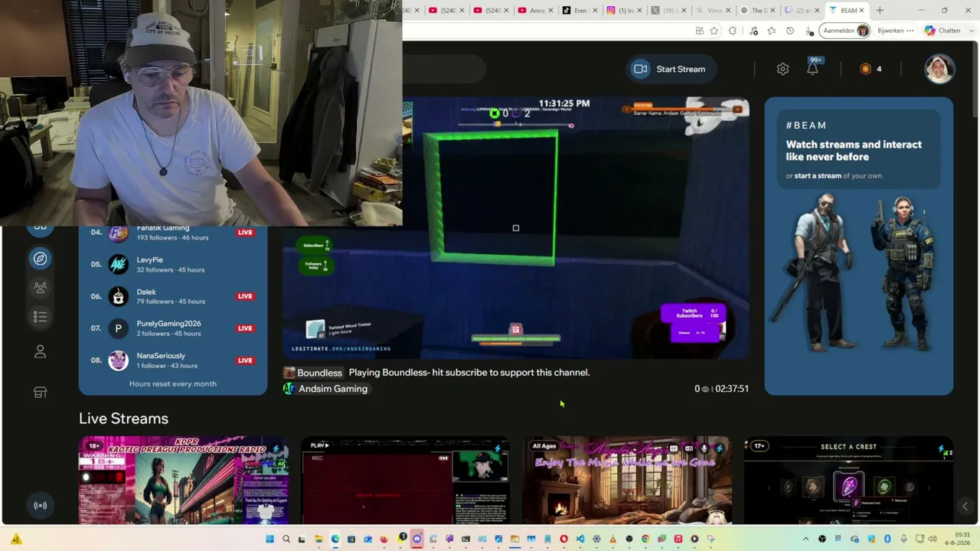Image resolution: width=980 pixels, height=551 pixels.
Task: Show hidden system tray icons
Action: click(x=805, y=539)
